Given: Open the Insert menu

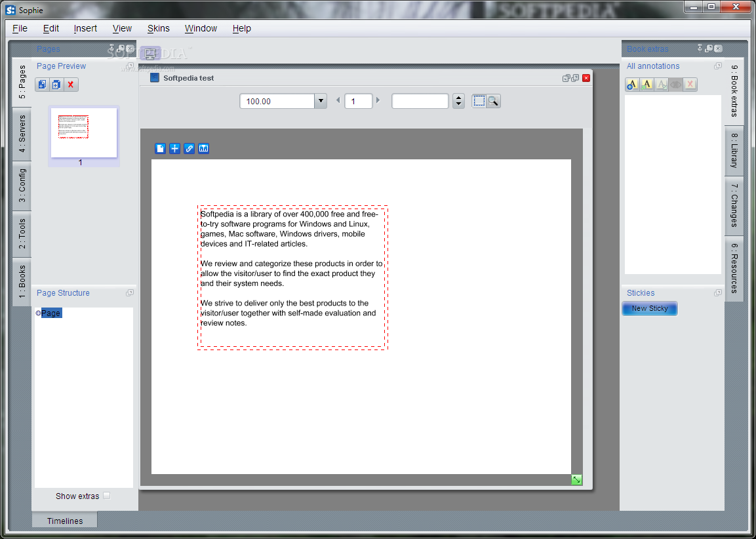Looking at the screenshot, I should [85, 28].
